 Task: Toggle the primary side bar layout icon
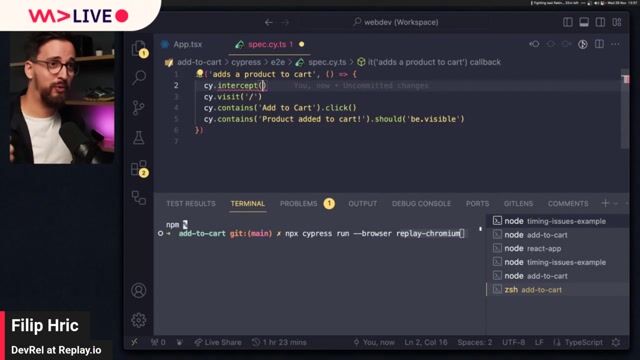568,22
